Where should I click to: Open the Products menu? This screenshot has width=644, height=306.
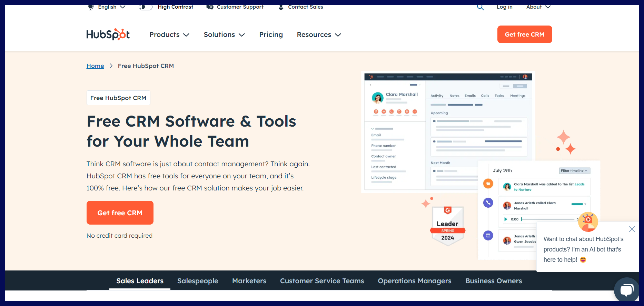point(169,34)
